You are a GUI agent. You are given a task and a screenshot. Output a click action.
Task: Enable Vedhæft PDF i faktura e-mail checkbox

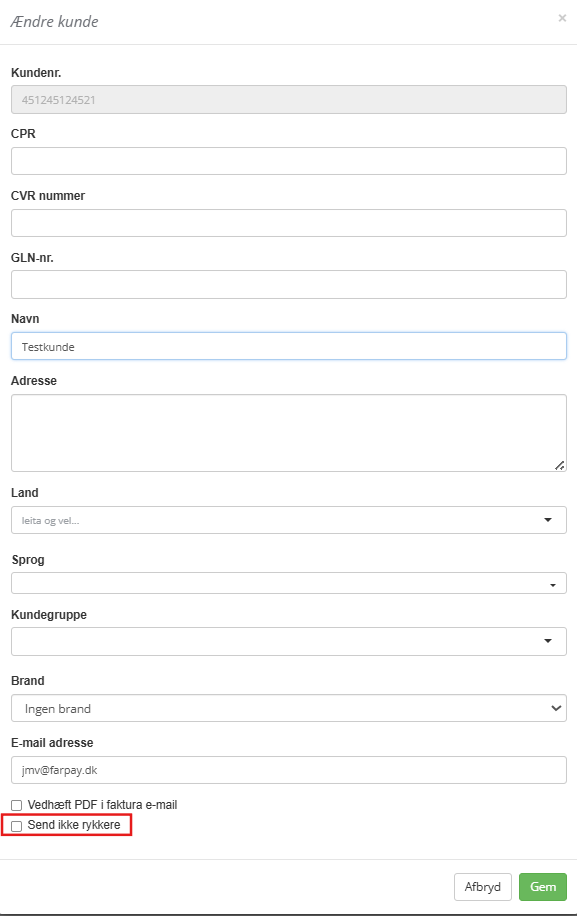(16, 806)
